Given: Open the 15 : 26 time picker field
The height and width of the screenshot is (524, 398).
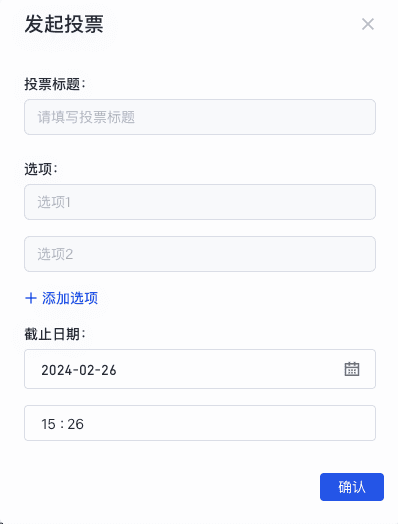Looking at the screenshot, I should click(200, 423).
